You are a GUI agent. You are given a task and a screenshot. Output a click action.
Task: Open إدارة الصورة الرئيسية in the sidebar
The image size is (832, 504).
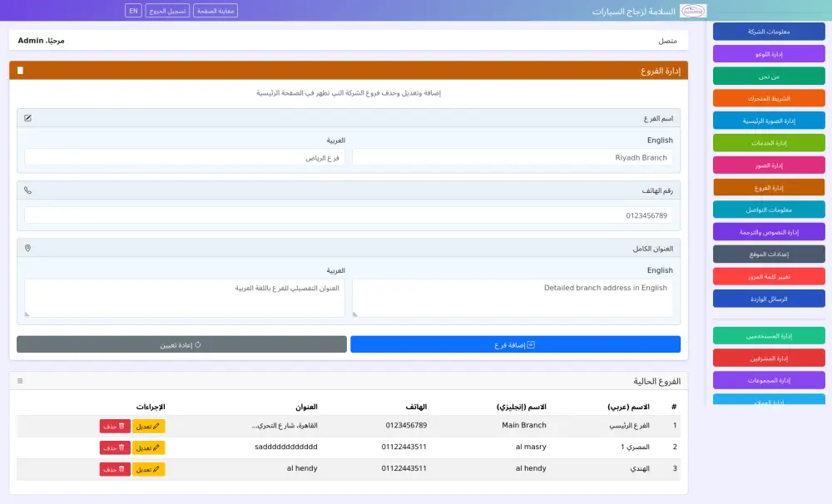click(x=769, y=121)
